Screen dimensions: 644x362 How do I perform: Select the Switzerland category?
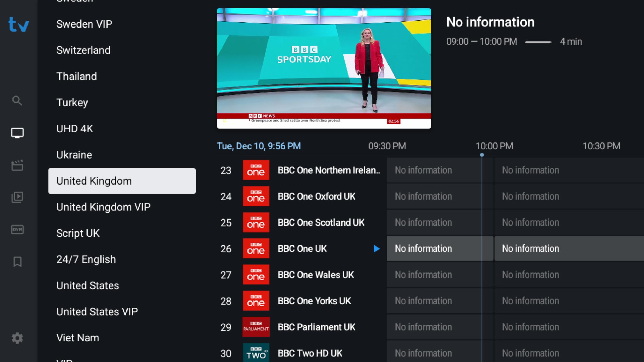[x=122, y=50]
